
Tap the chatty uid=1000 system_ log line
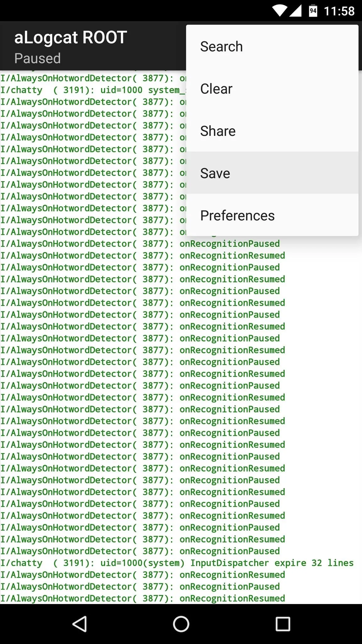93,90
